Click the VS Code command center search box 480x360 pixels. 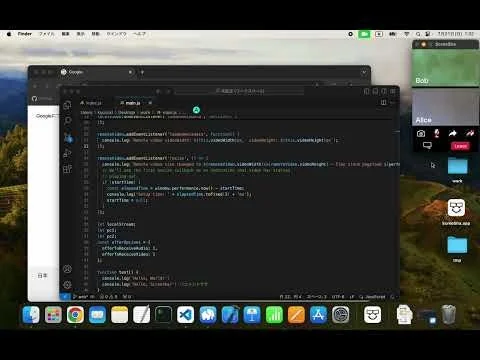(x=239, y=91)
